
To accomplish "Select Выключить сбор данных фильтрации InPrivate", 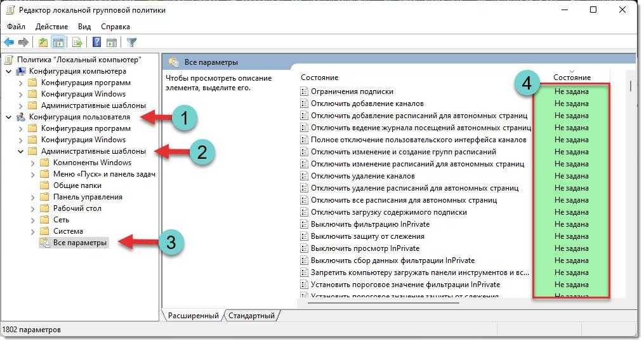I will pyautogui.click(x=393, y=261).
